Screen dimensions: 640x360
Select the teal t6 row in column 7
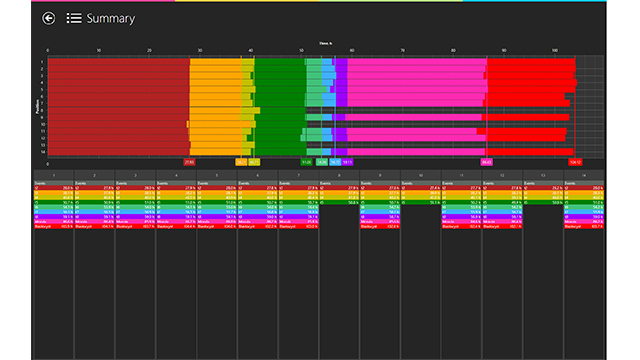(x=298, y=207)
